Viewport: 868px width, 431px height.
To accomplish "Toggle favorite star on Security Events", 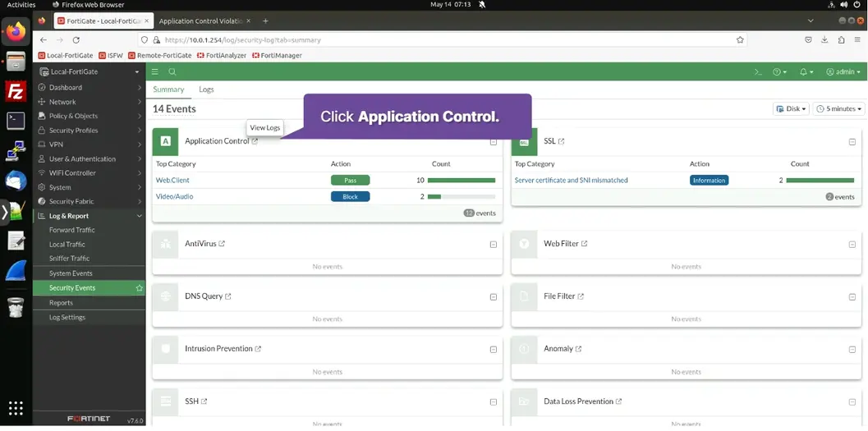I will 140,288.
